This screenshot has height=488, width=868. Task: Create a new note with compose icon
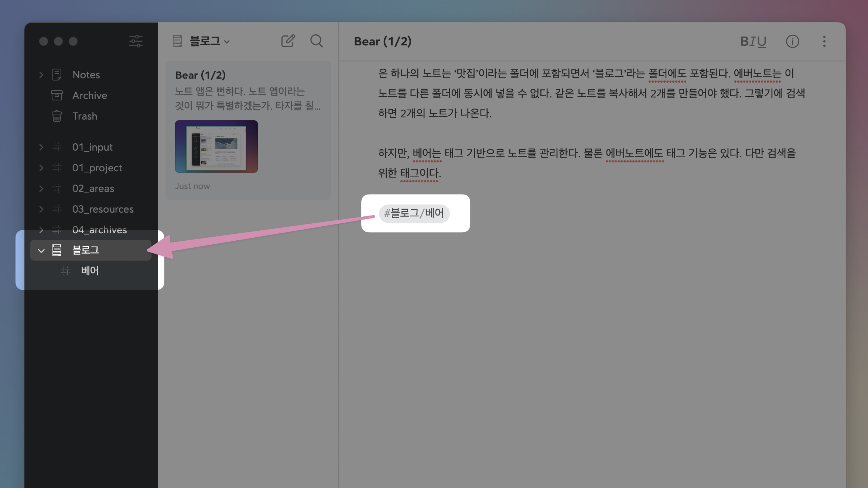(x=288, y=41)
